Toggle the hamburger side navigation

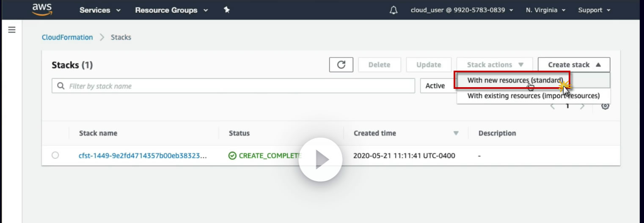[12, 30]
